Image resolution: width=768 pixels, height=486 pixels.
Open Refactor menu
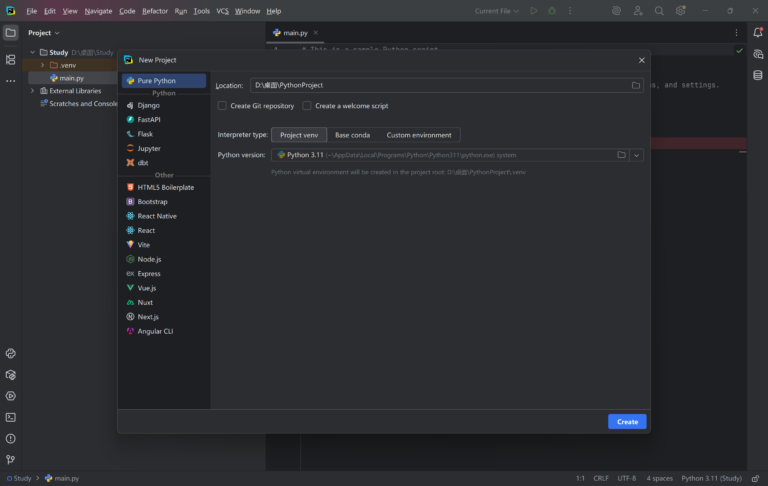155,11
